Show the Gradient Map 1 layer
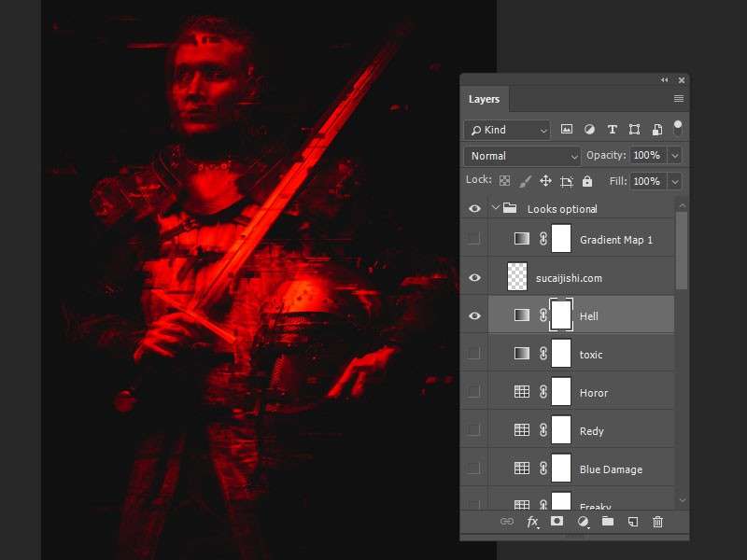The image size is (747, 560). tap(473, 239)
